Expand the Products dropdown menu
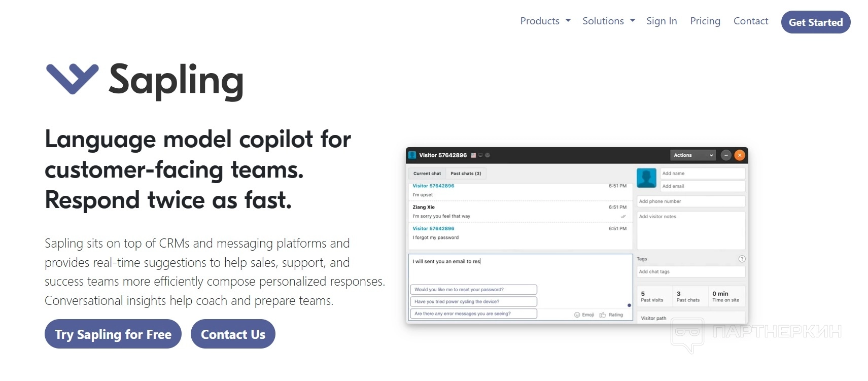This screenshot has width=868, height=381. (545, 21)
